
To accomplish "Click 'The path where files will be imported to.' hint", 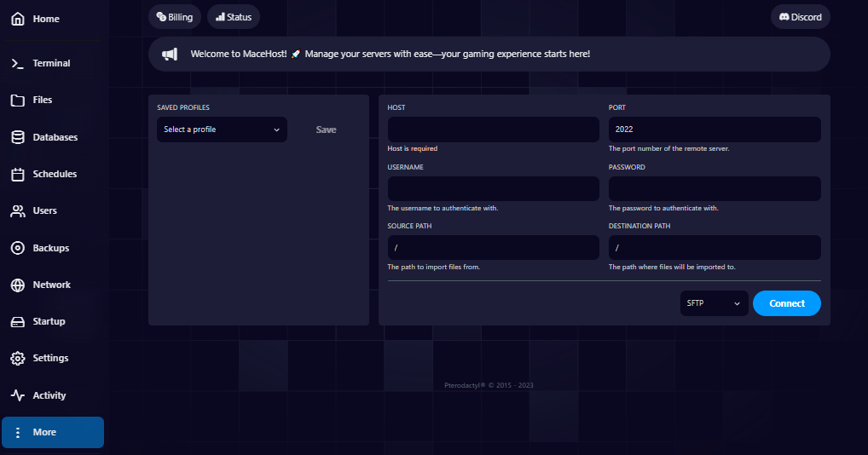I will (672, 267).
